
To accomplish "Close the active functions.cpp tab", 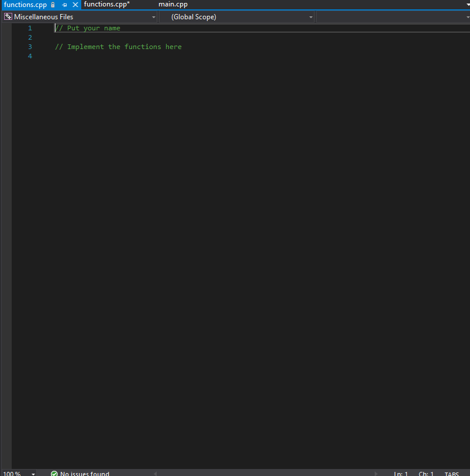I will coord(75,4).
